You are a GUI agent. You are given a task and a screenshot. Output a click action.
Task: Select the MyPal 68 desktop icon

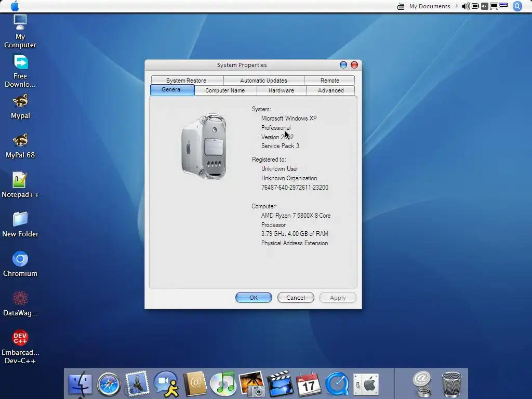[20, 146]
